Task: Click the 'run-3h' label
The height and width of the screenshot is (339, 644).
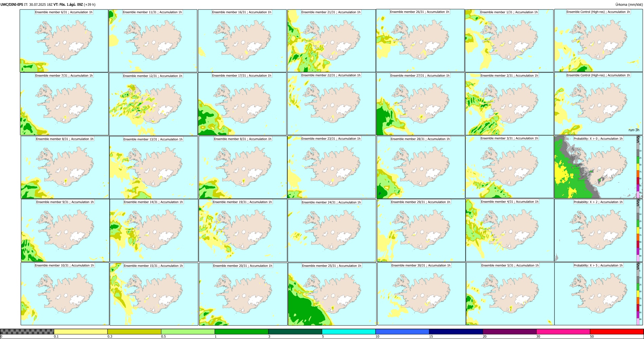Action: (634, 130)
